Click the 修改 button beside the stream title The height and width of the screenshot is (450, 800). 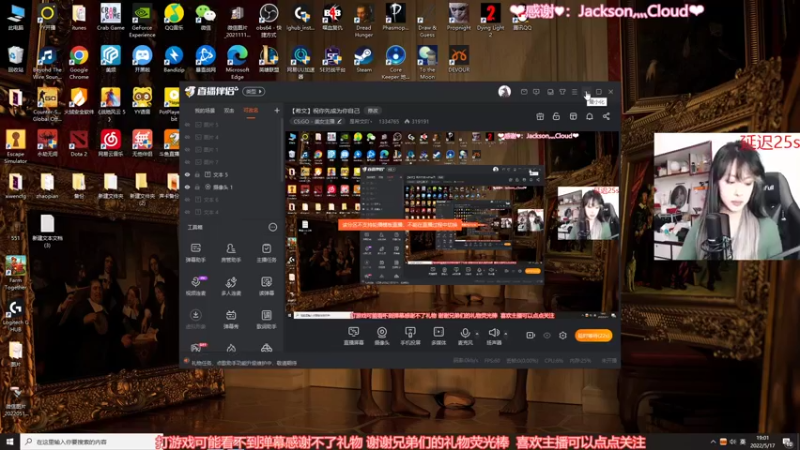point(373,111)
